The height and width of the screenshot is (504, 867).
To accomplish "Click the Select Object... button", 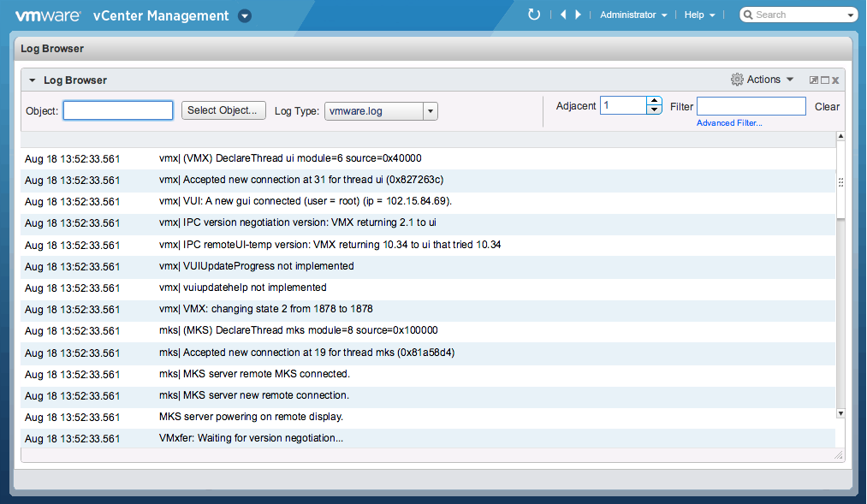I will click(222, 110).
